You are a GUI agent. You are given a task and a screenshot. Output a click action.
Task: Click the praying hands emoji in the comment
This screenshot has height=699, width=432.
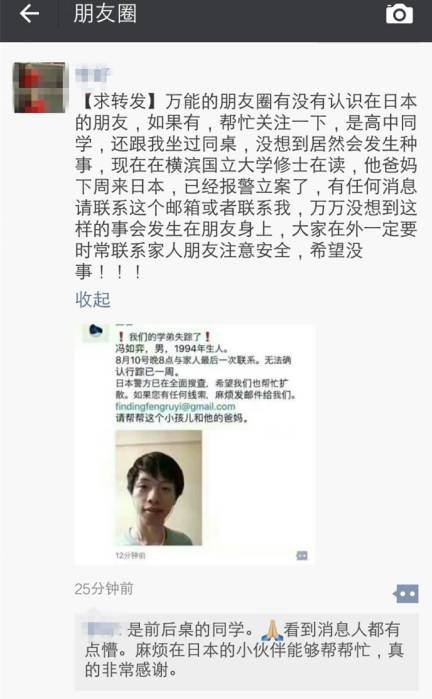(272, 629)
